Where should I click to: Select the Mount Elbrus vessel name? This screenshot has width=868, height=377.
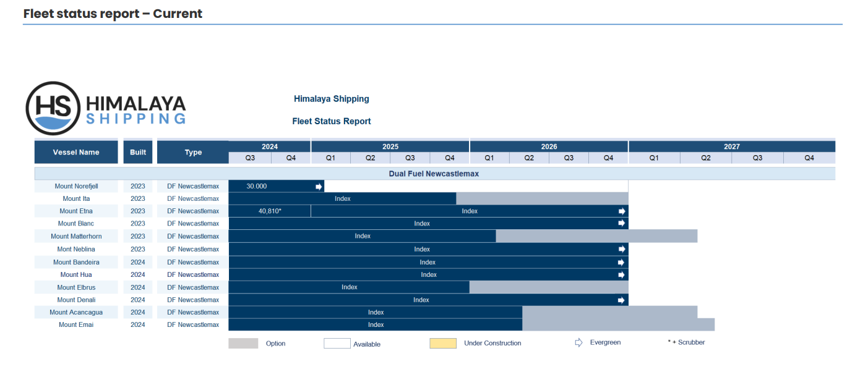pyautogui.click(x=76, y=287)
